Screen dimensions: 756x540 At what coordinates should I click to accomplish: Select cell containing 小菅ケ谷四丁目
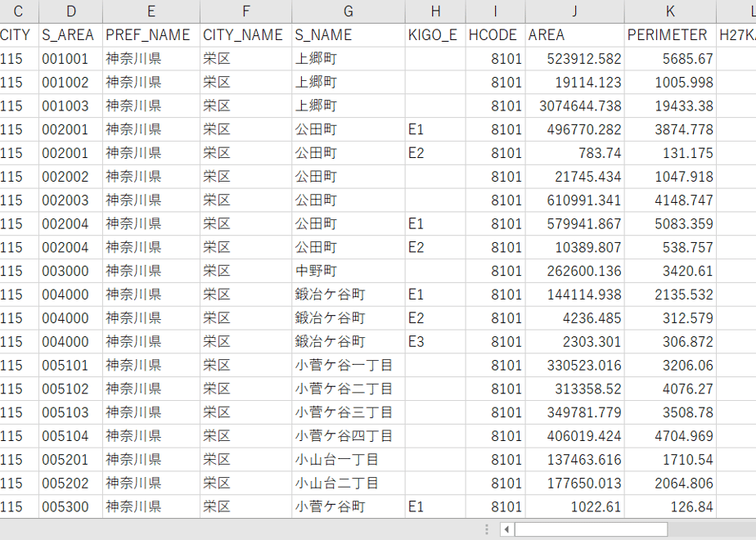(348, 436)
